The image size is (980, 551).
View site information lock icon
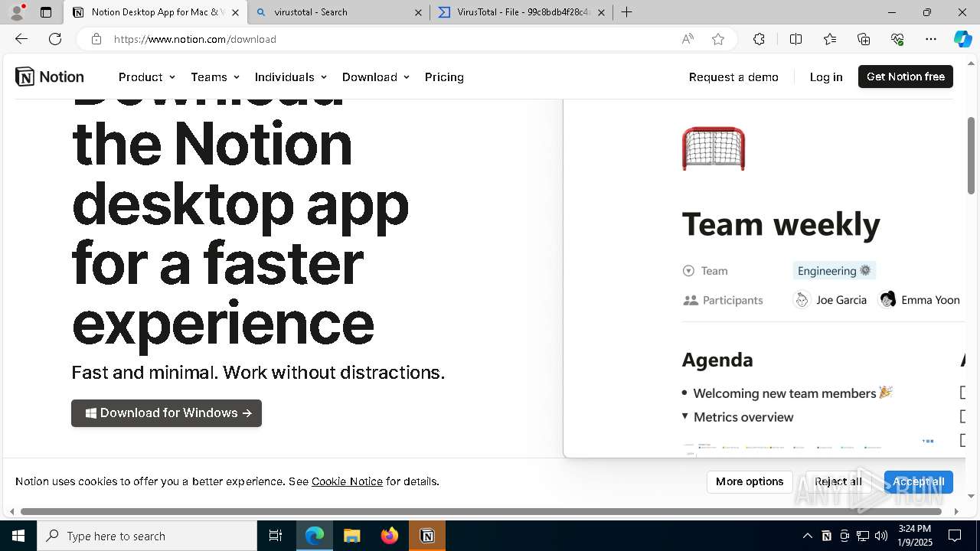pyautogui.click(x=96, y=39)
